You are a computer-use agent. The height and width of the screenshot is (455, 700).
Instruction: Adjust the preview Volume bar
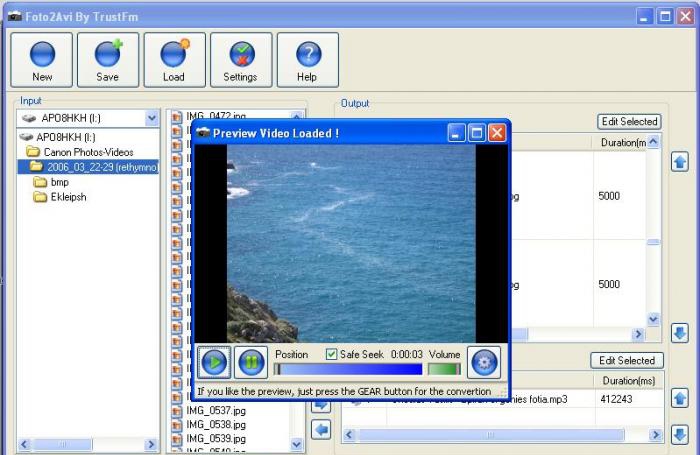(x=443, y=369)
